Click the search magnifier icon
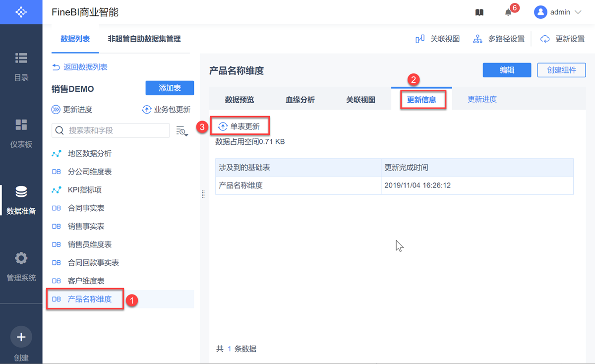This screenshot has height=364, width=595. (x=59, y=130)
